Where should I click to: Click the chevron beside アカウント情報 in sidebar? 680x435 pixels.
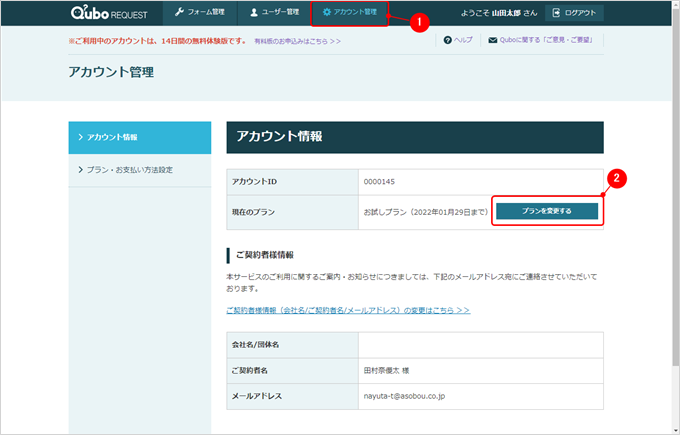click(x=80, y=137)
